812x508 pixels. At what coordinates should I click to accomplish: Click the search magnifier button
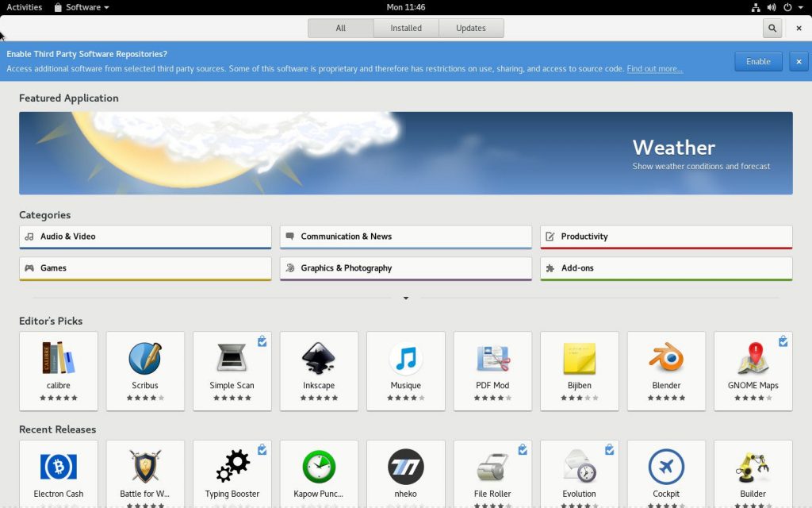772,28
